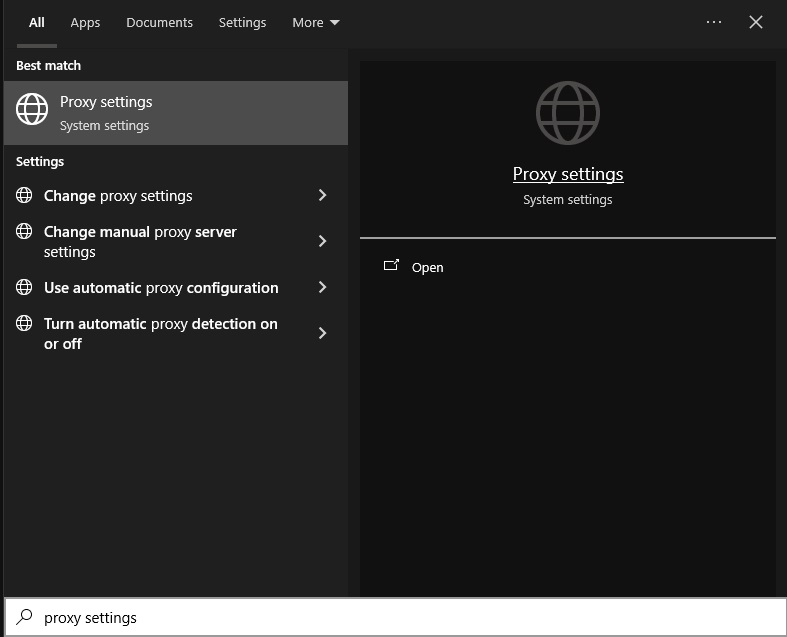
Task: Expand chevron for Change manual proxy server settings
Action: point(323,241)
